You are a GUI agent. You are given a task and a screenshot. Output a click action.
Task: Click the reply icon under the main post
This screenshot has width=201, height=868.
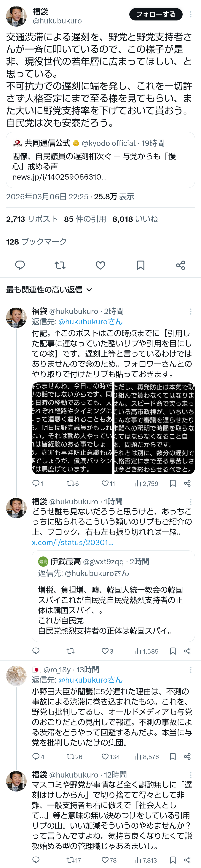[20, 265]
